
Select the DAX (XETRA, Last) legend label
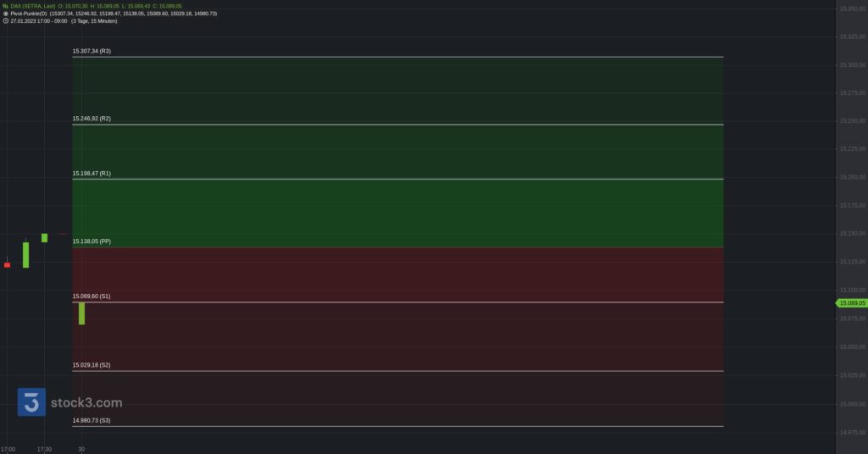[33, 6]
